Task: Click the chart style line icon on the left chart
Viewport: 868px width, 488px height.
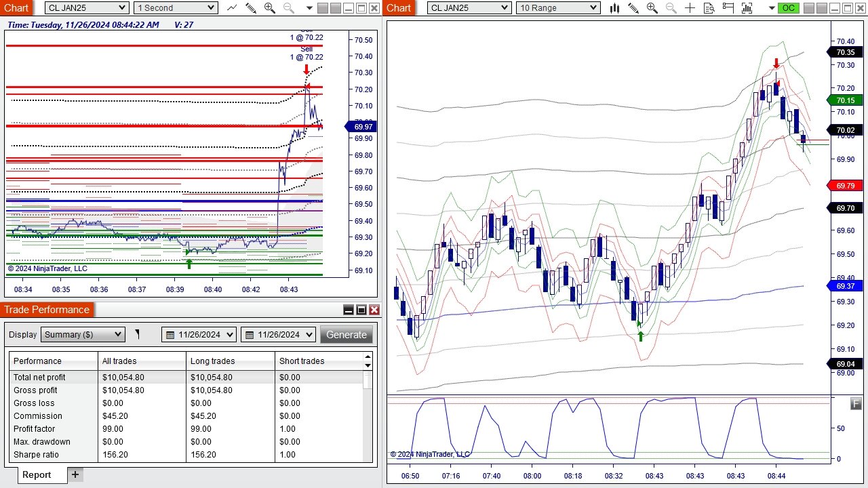Action: [232, 7]
